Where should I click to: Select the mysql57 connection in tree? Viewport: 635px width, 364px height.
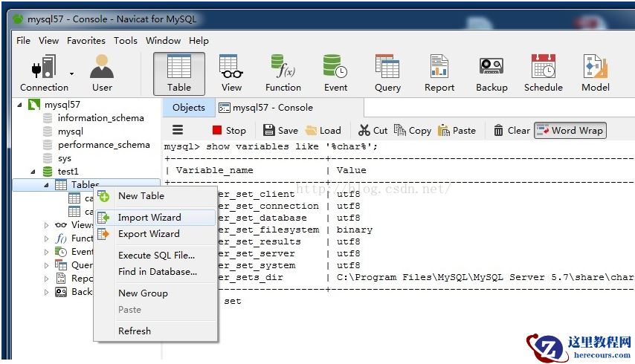coord(62,105)
